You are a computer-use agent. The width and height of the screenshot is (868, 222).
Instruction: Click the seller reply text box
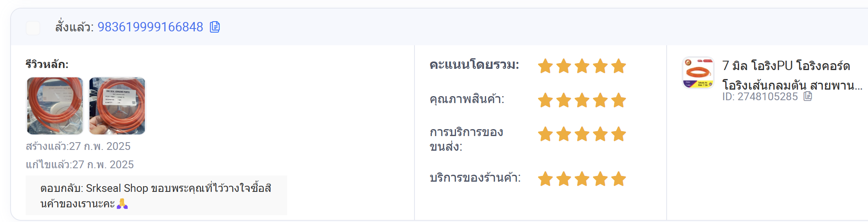point(156,195)
